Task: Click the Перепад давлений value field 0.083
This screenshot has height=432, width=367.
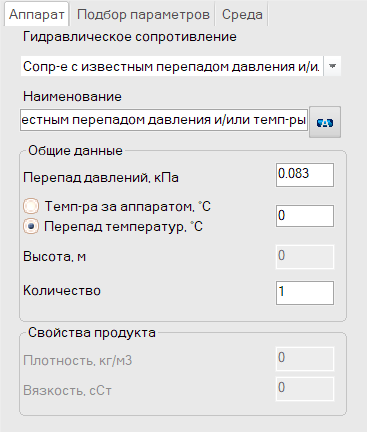Action: pos(305,175)
